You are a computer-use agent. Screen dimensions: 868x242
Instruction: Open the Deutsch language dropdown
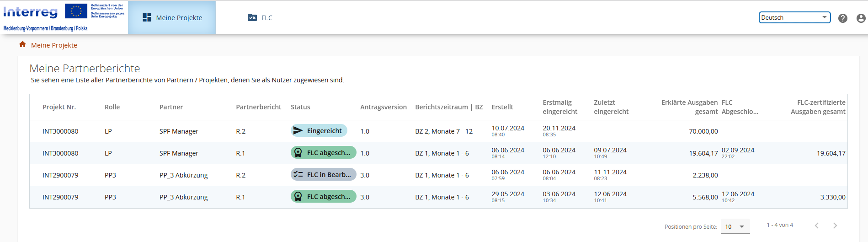(x=794, y=17)
